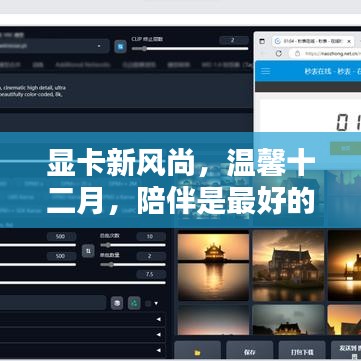The image size is (361, 361).
Task: Click the lock icon in address bar
Action: pyautogui.click(x=297, y=53)
